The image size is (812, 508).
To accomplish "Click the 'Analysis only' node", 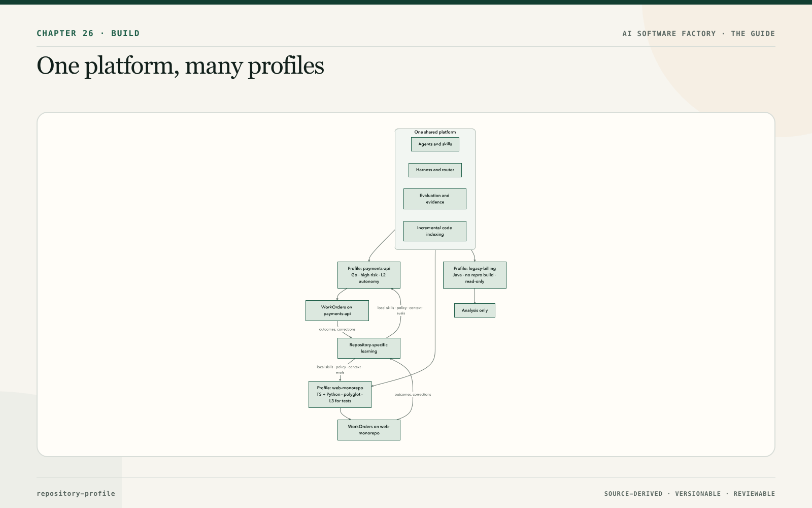I will coord(475,310).
